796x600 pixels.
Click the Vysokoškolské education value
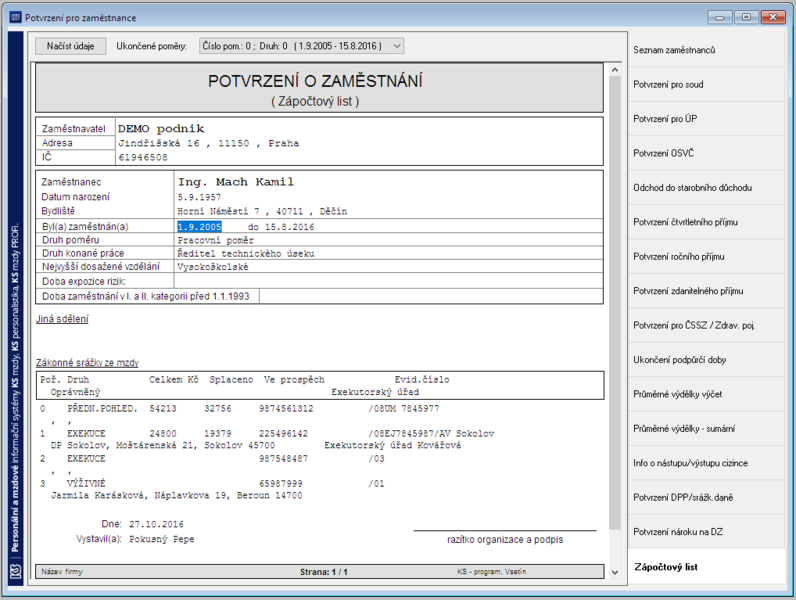click(213, 266)
